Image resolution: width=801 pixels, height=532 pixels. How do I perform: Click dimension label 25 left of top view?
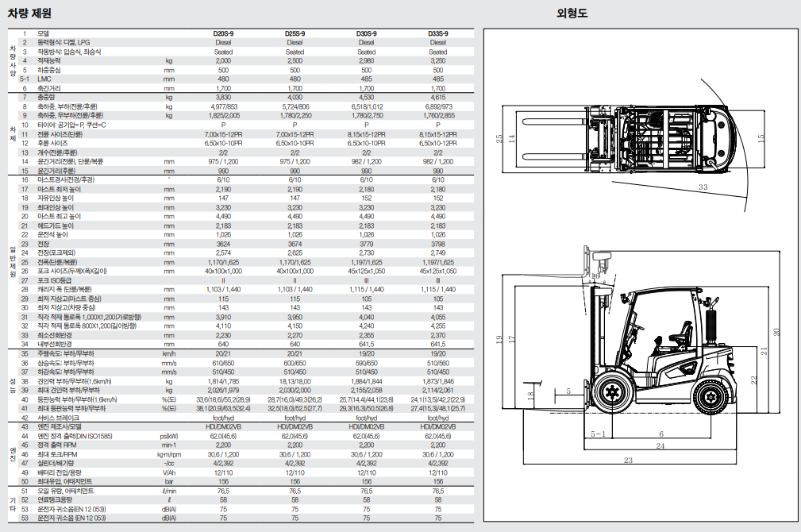click(499, 138)
